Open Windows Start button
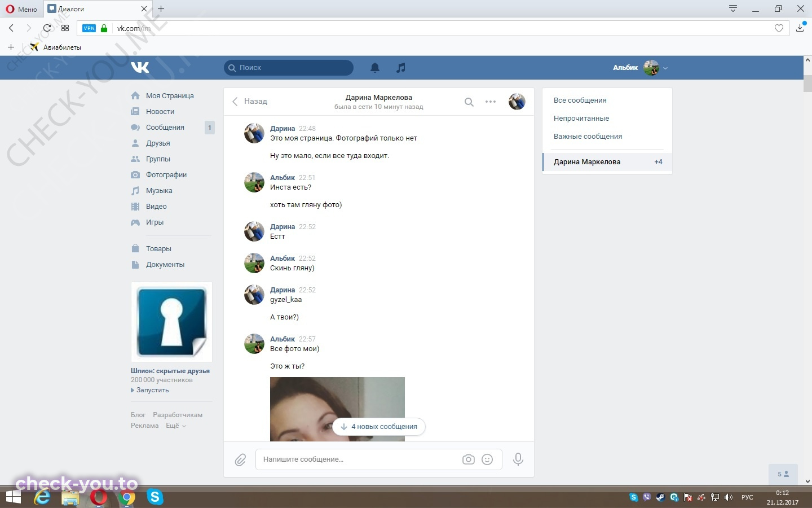 click(13, 497)
